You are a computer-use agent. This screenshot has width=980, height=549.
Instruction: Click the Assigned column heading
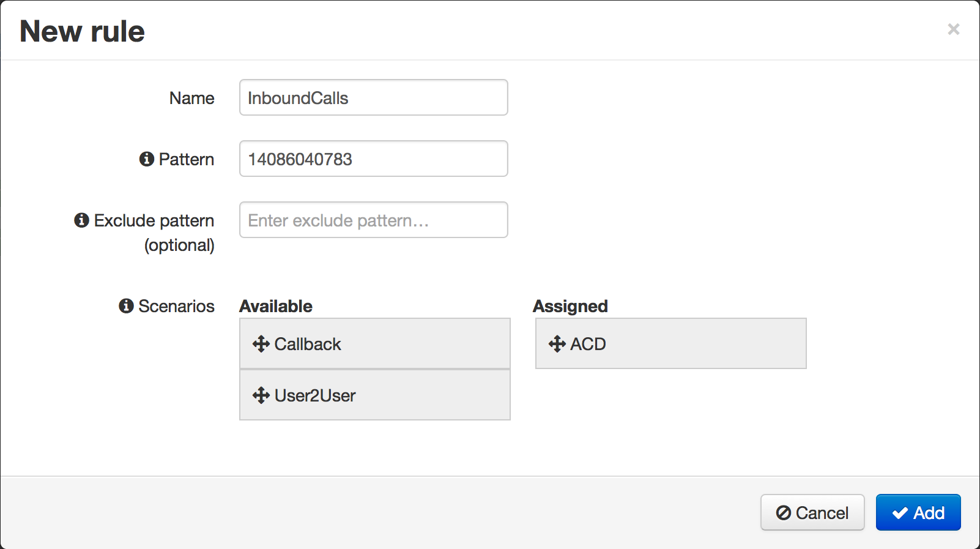coord(570,306)
